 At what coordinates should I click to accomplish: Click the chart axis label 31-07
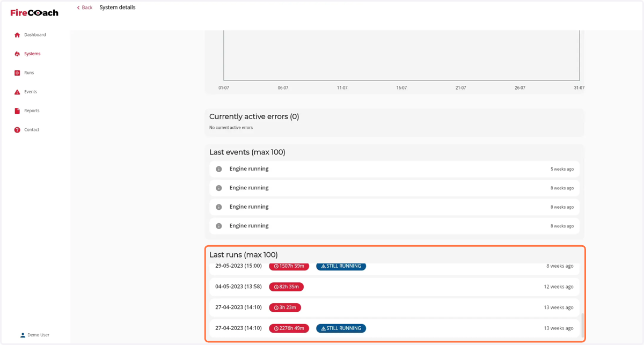coord(579,88)
